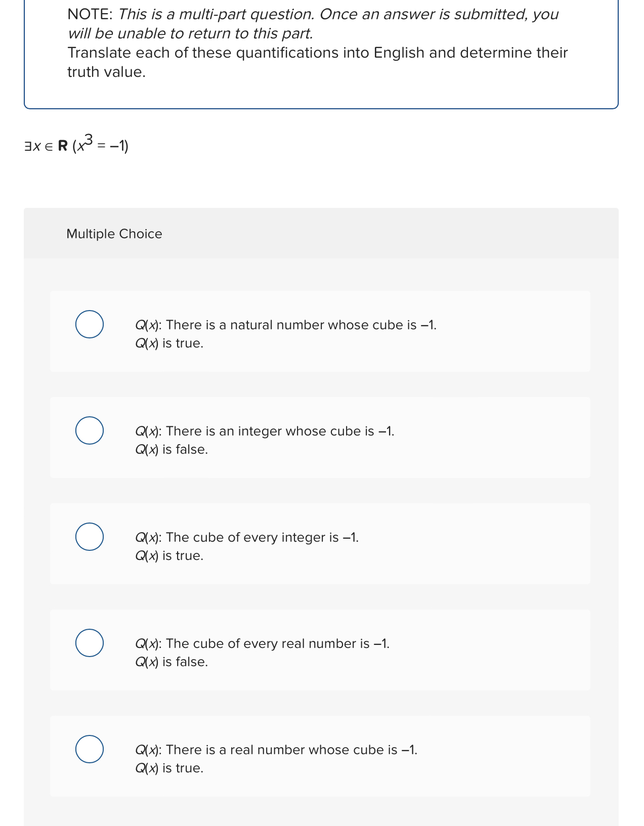Click the fourth answer row card
The image size is (644, 826).
(321, 649)
